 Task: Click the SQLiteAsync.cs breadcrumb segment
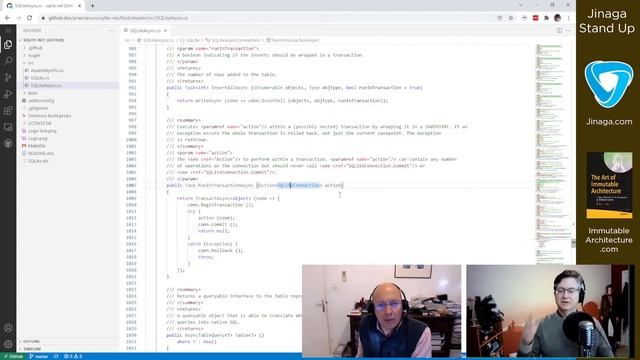click(158, 40)
